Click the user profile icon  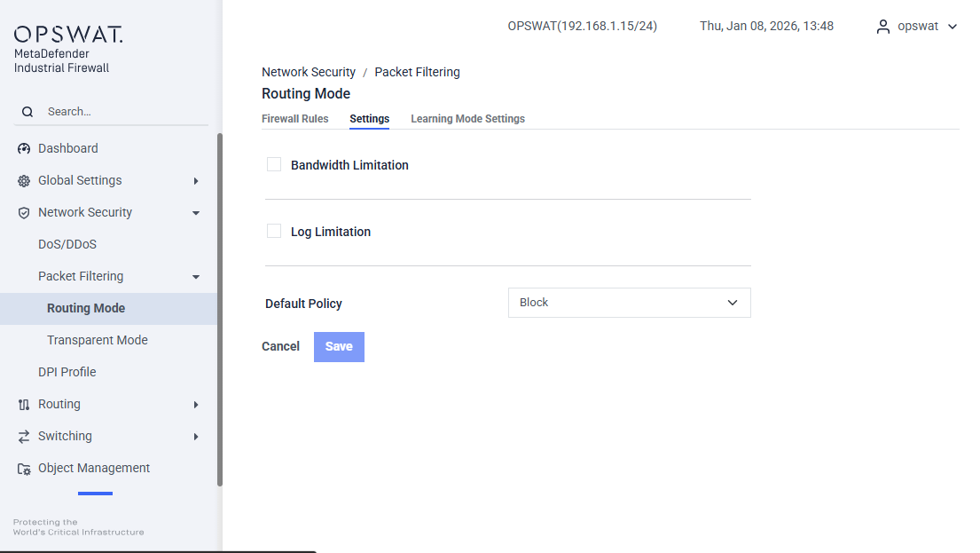click(882, 27)
